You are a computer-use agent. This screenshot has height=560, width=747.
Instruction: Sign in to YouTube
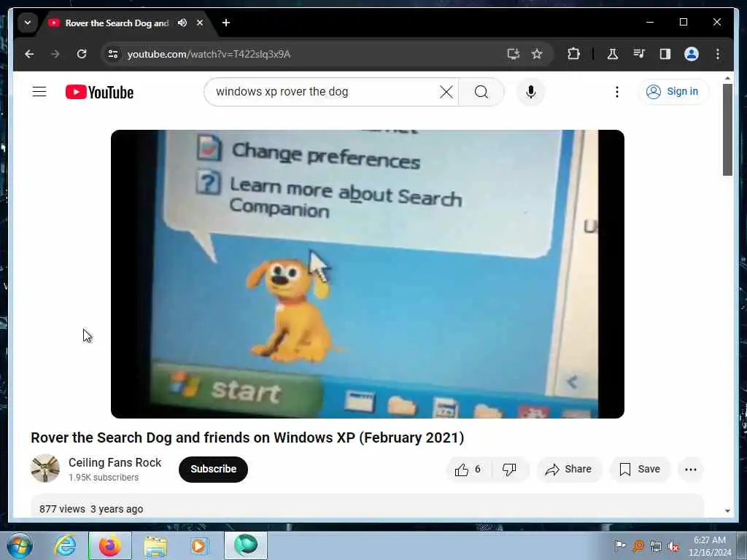[x=673, y=91]
